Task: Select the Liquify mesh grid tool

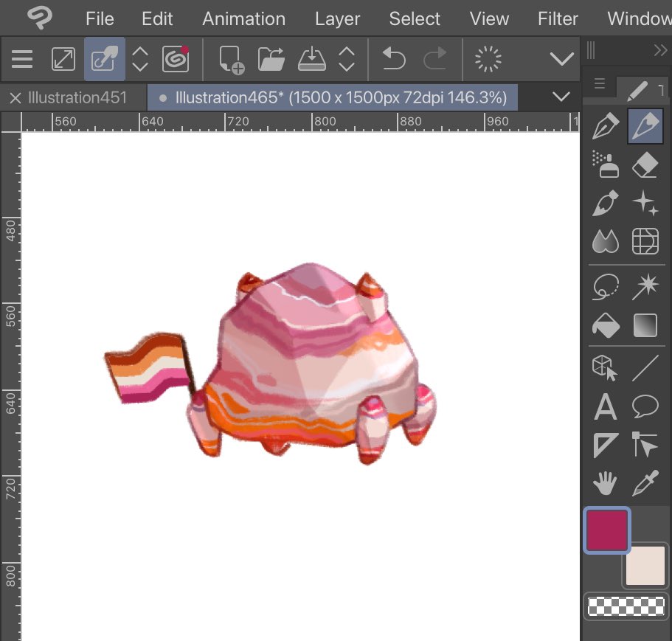Action: (645, 241)
